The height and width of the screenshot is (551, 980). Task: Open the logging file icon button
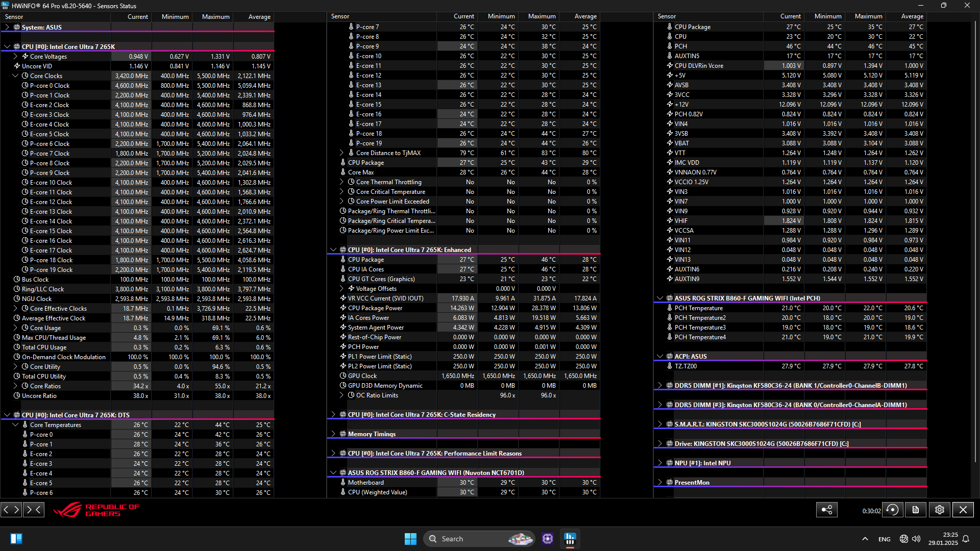pyautogui.click(x=916, y=510)
